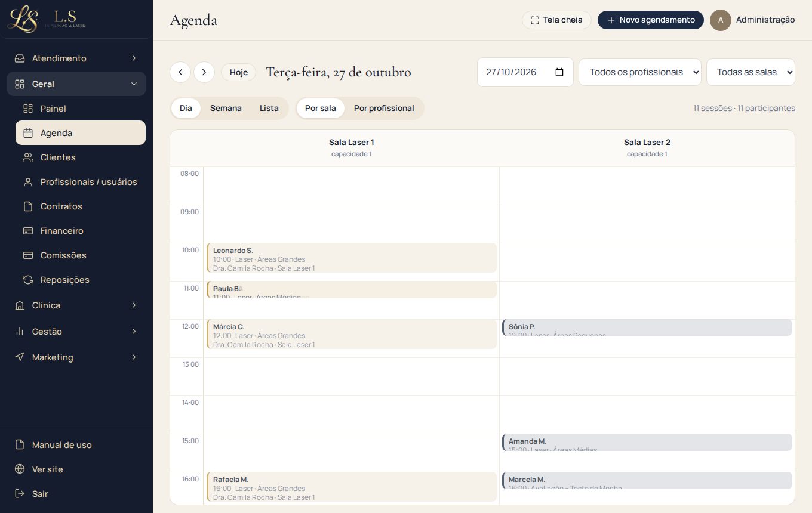Click the Agenda calendar icon in sidebar
Image resolution: width=812 pixels, height=513 pixels.
[x=28, y=133]
